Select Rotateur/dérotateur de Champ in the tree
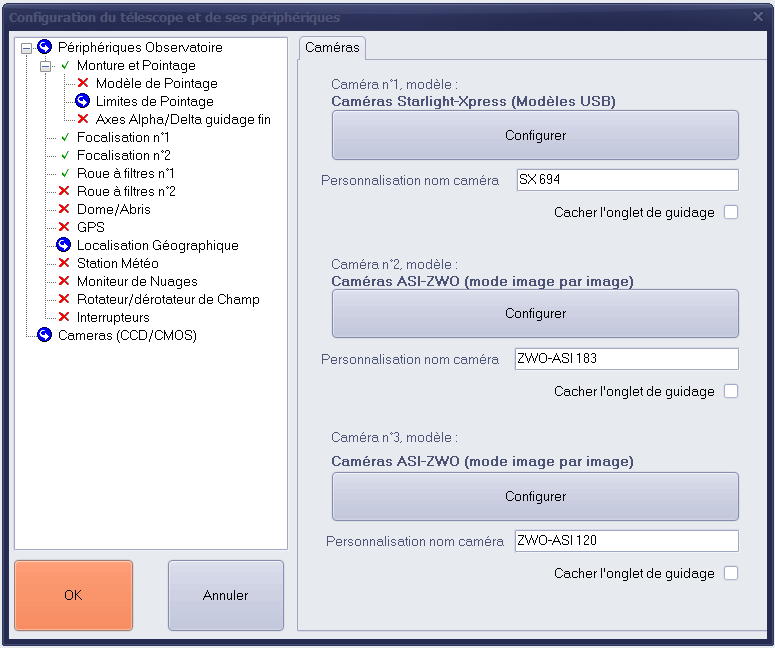This screenshot has height=648, width=775. 167,299
